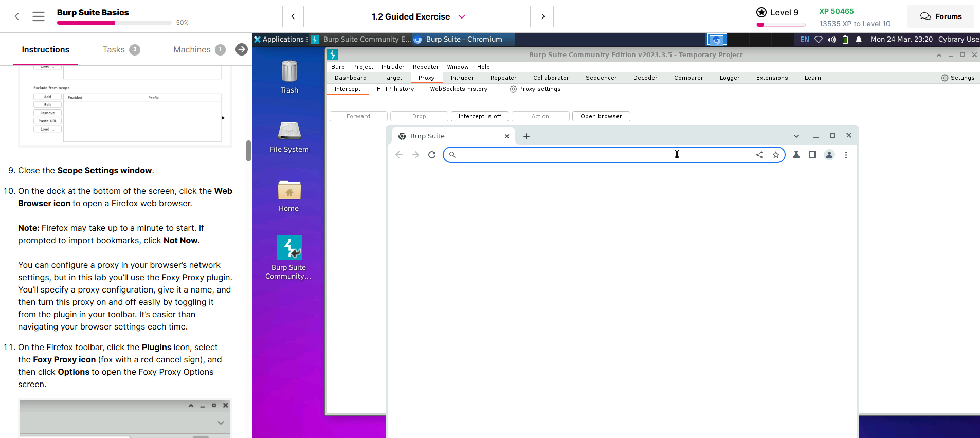Open the Repeater menu in the menu bar
The height and width of the screenshot is (438, 980).
pyautogui.click(x=426, y=67)
